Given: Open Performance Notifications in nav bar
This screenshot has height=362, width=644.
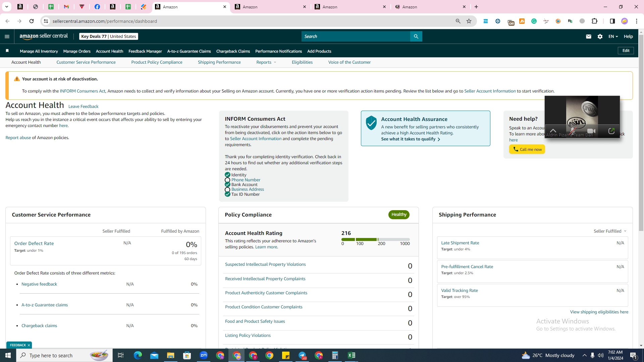Looking at the screenshot, I should click(x=278, y=51).
